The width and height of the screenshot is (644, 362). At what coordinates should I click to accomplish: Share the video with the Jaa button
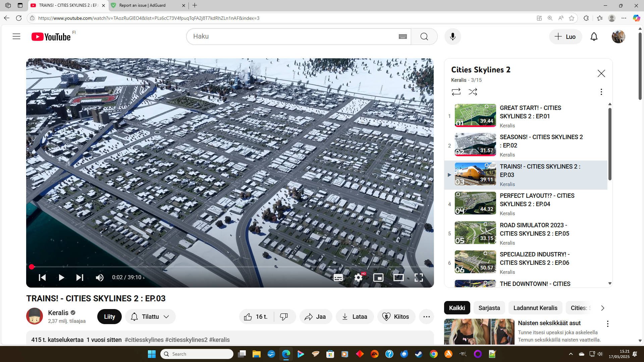pyautogui.click(x=316, y=316)
